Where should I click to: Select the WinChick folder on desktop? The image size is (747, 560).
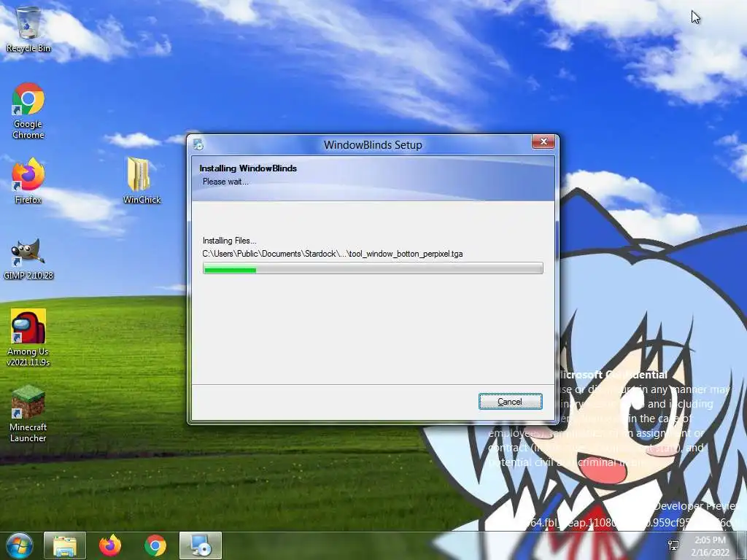tap(142, 181)
